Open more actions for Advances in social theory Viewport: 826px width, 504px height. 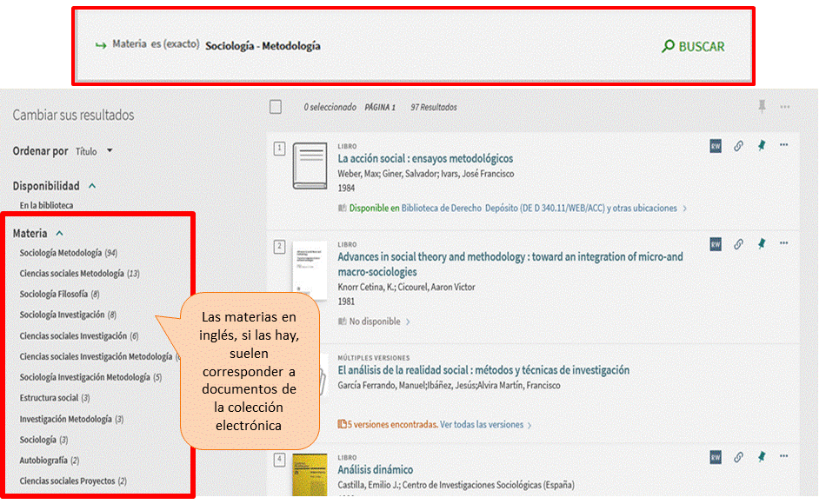[x=784, y=243]
